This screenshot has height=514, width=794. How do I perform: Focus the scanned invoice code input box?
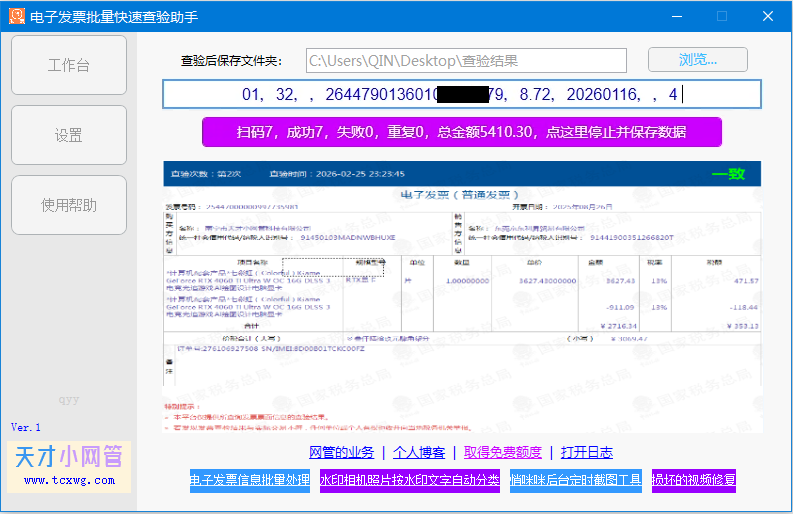(x=461, y=95)
